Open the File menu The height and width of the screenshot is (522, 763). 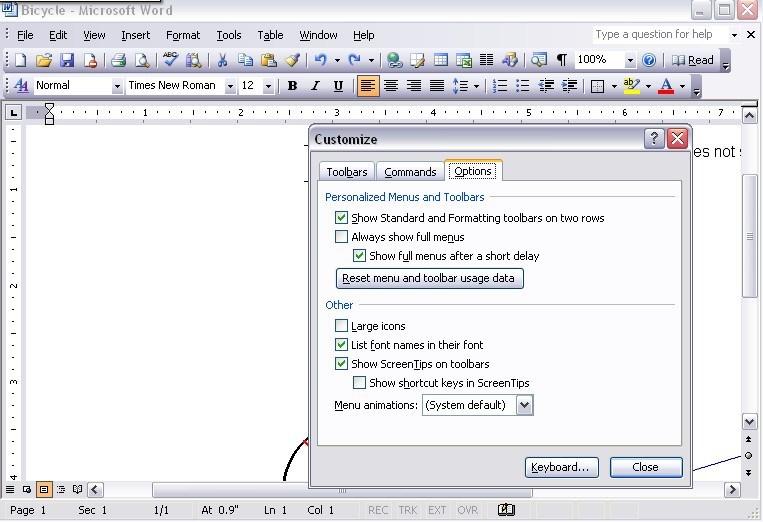pyautogui.click(x=25, y=35)
